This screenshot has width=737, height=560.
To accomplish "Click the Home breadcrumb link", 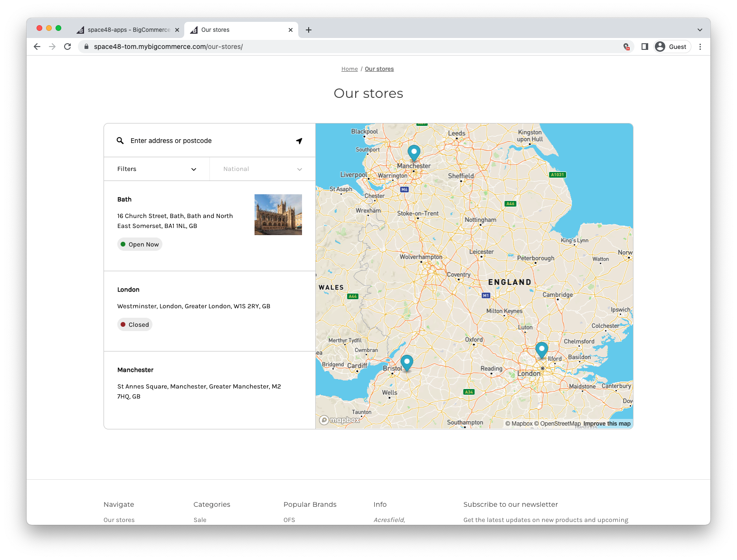I will tap(350, 69).
